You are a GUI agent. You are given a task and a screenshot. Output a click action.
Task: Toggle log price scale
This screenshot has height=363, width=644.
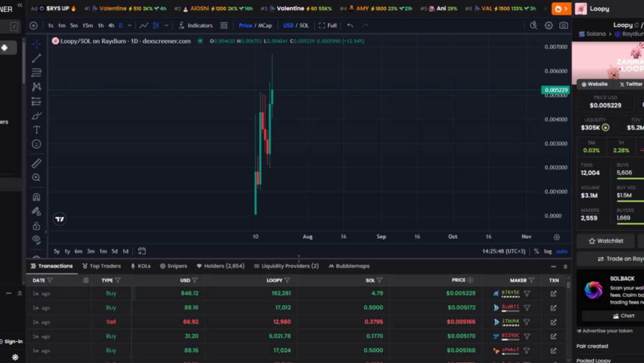click(547, 251)
